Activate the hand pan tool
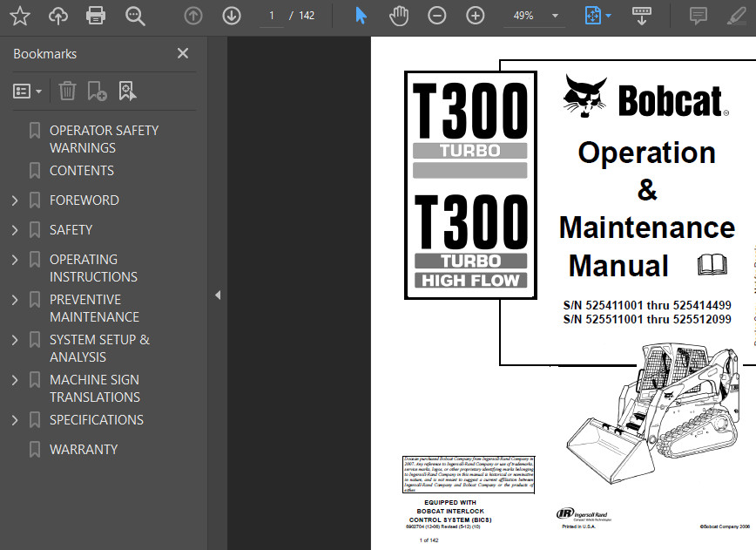Image resolution: width=756 pixels, height=550 pixels. pyautogui.click(x=399, y=16)
